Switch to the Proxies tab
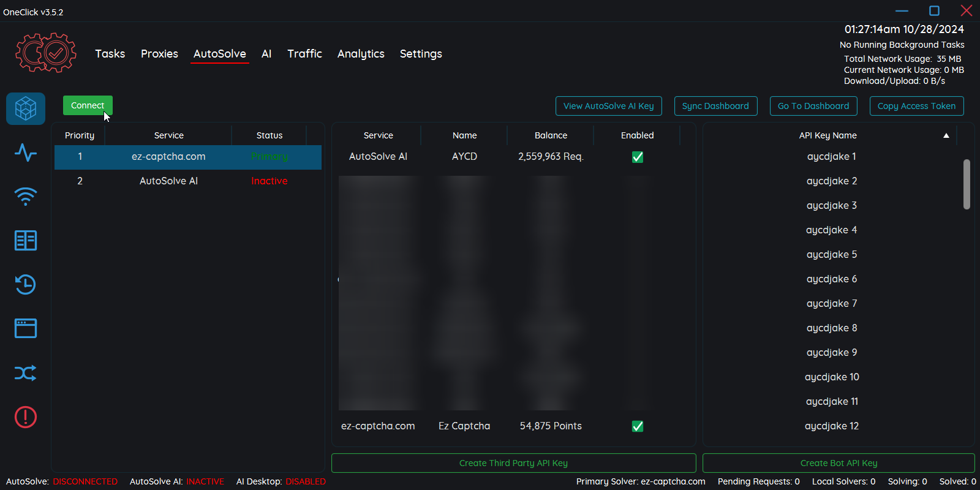 159,54
